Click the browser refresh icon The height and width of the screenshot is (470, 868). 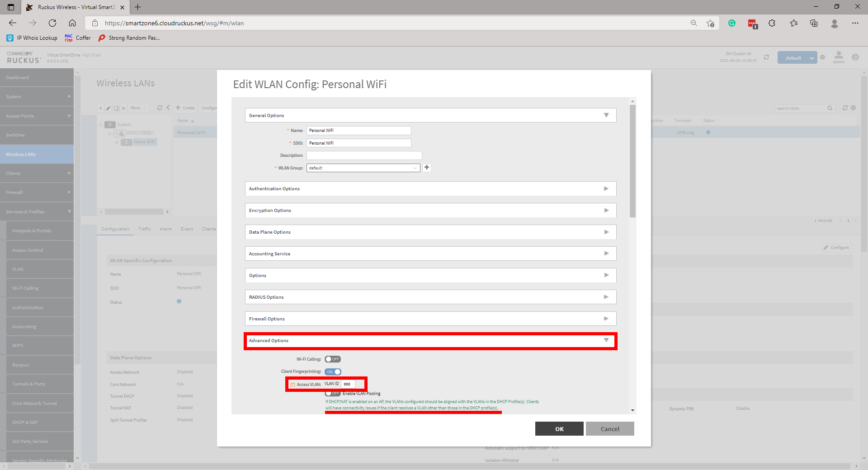52,23
